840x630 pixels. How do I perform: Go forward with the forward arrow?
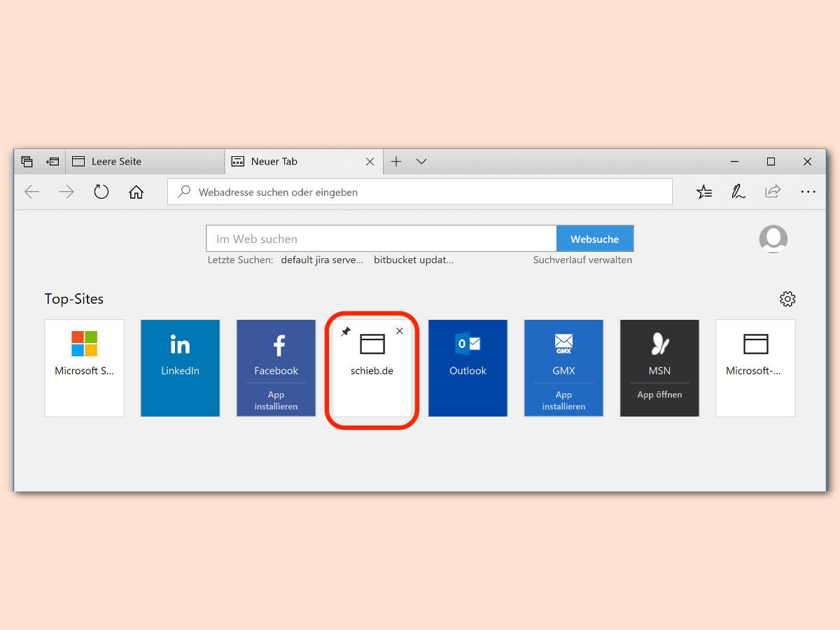point(66,192)
